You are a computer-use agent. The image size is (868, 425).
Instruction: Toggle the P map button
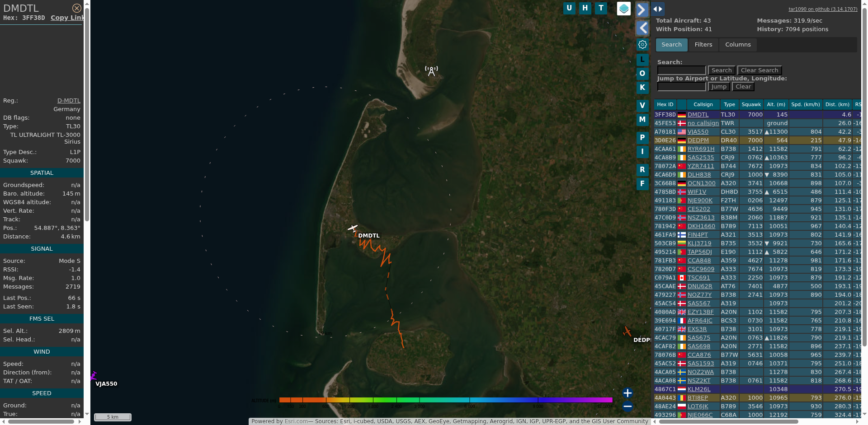(642, 137)
